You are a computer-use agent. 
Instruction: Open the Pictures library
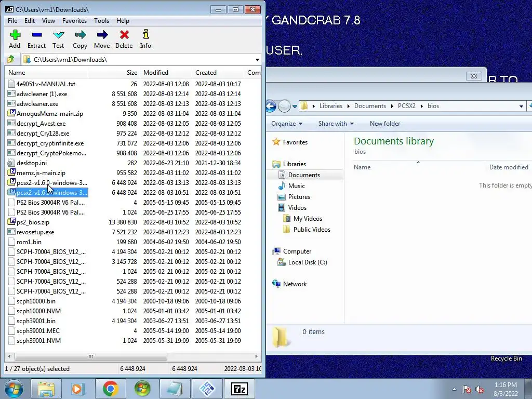(299, 197)
